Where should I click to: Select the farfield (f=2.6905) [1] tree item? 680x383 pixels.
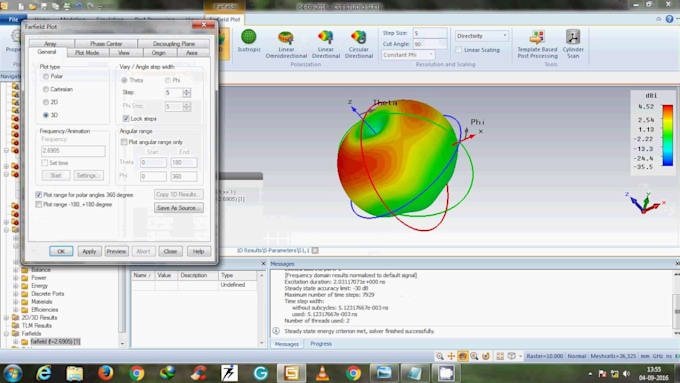tap(55, 342)
